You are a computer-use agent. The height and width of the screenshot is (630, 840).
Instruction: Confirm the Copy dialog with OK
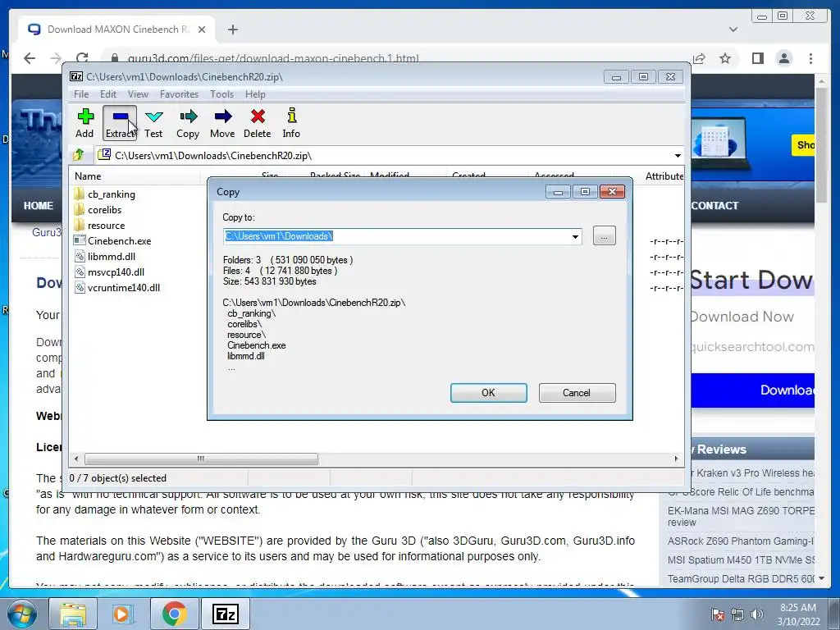489,393
